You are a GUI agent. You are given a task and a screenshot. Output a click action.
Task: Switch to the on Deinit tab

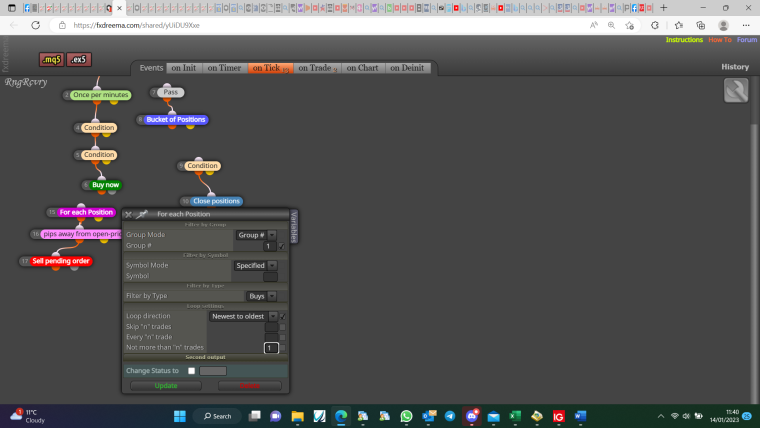click(x=407, y=68)
